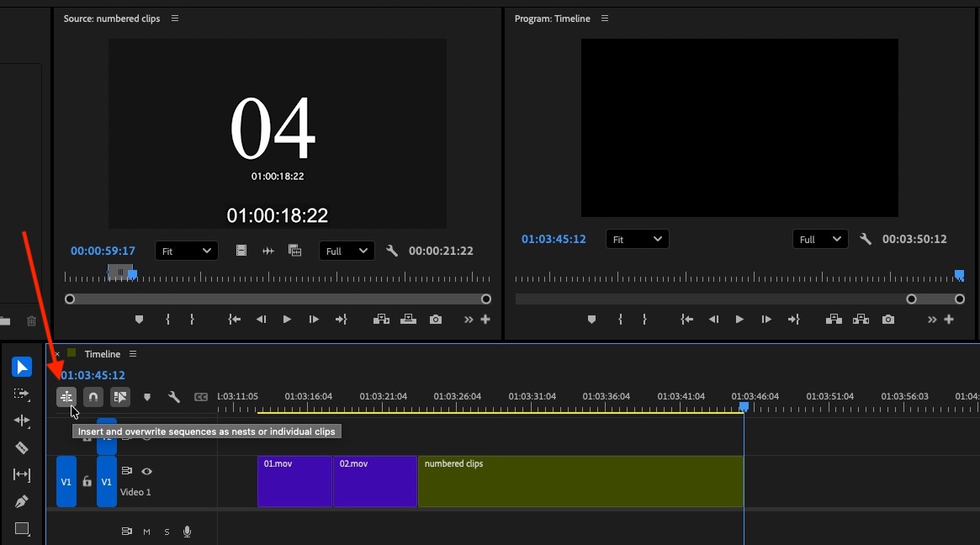The image size is (980, 545).
Task: Open Source monitor Fit zoom dropdown
Action: click(186, 251)
